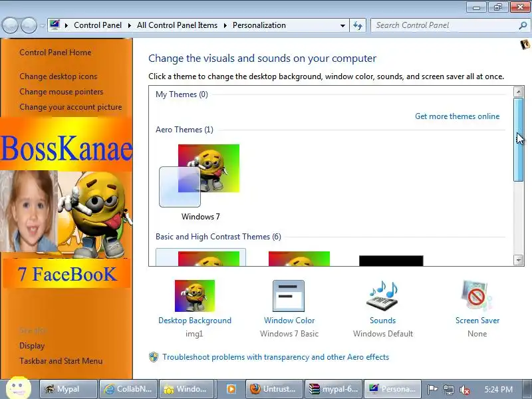Select the black High Contrast theme thumbnail
The image size is (532, 399).
(x=391, y=261)
